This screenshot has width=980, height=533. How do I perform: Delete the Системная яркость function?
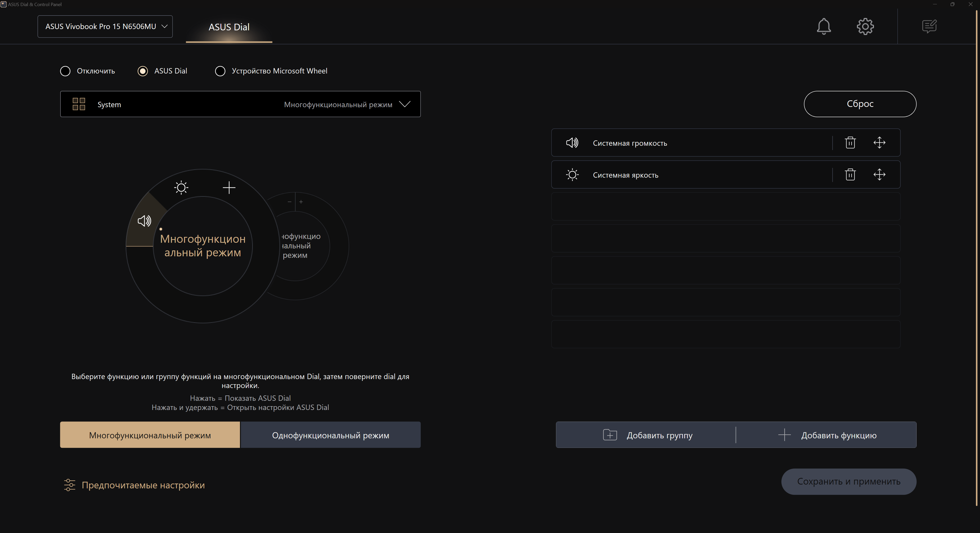850,175
